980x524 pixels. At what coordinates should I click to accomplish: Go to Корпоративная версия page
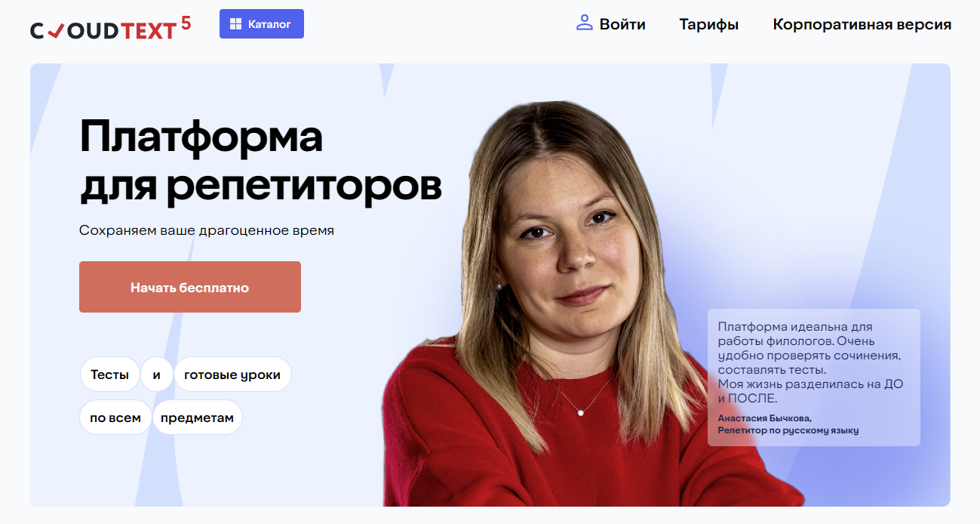pyautogui.click(x=862, y=25)
